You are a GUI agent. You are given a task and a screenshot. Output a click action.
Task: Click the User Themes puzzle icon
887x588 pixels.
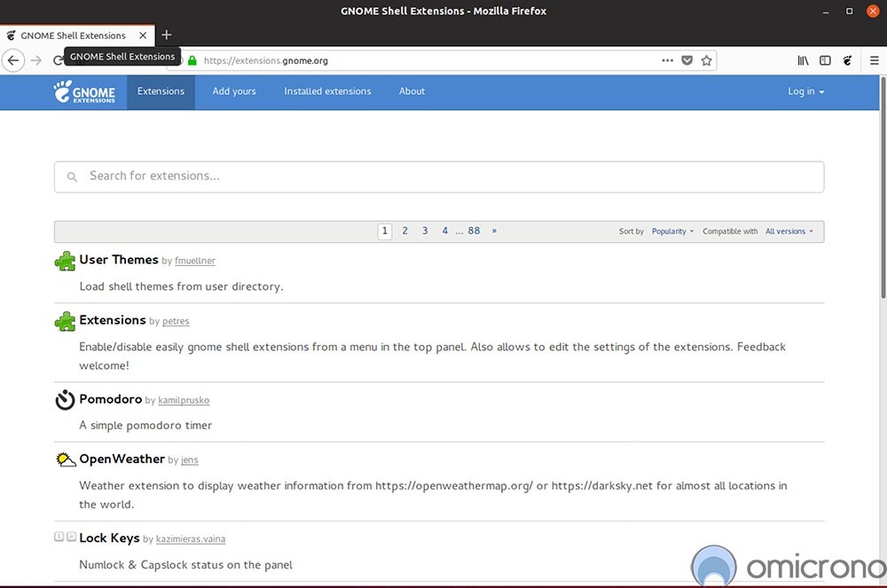click(65, 262)
